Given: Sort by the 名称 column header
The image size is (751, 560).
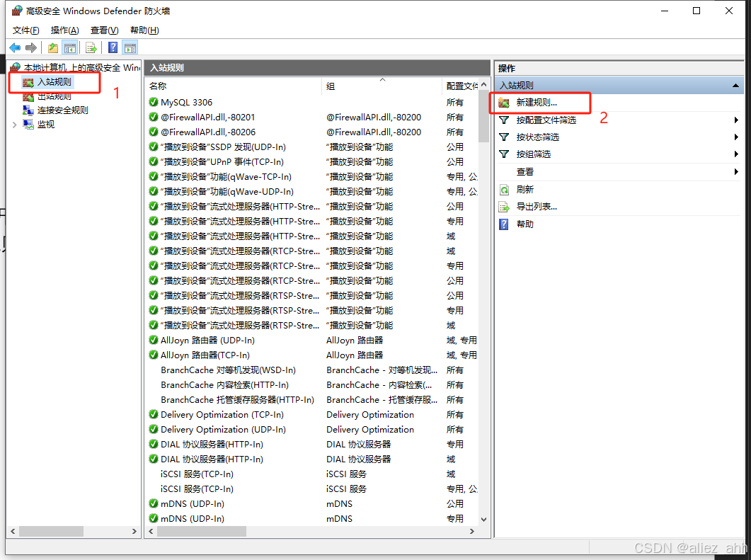Looking at the screenshot, I should coord(234,86).
